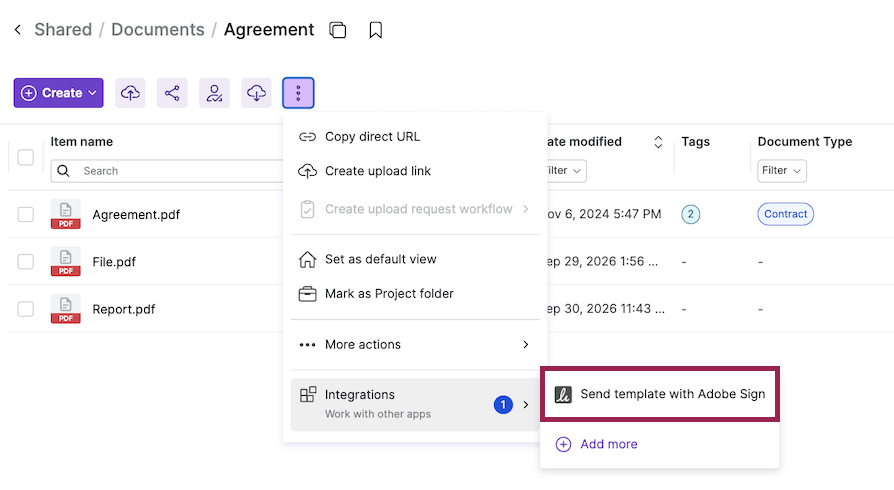Viewport: 894px width, 490px height.
Task: Click the Agreement.pdf PDF icon
Action: coord(66,214)
